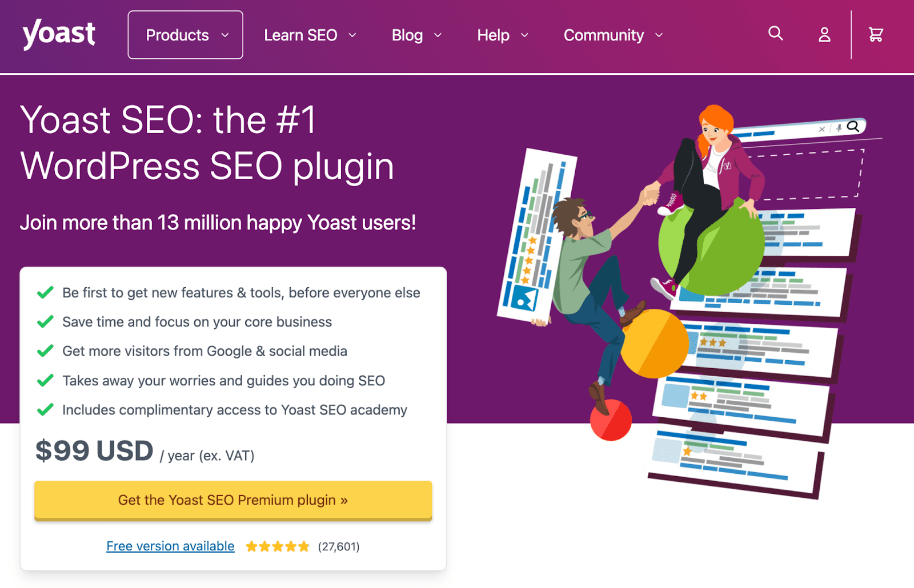Click the five-star rating icons
The height and width of the screenshot is (588, 914).
tap(278, 547)
